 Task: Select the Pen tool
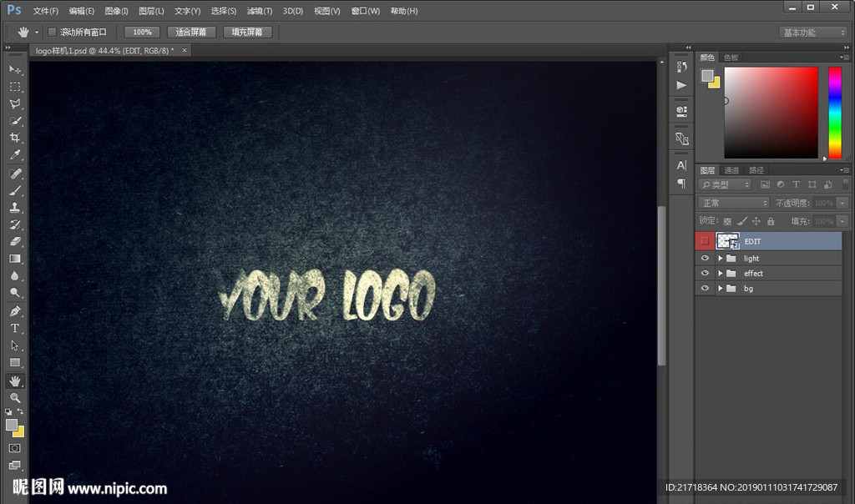[x=15, y=310]
